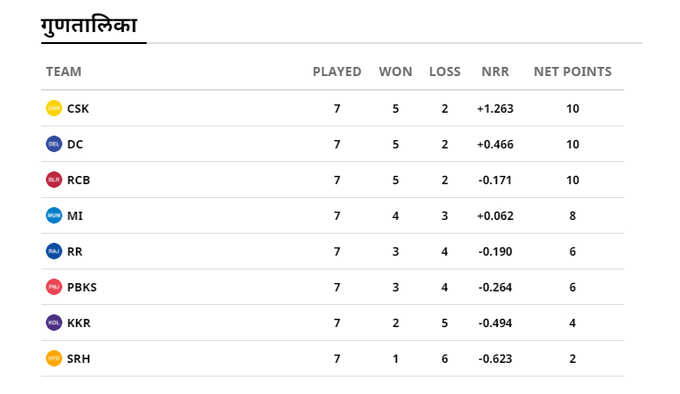680x394 pixels.
Task: Select the RR team logo icon
Action: pos(54,251)
